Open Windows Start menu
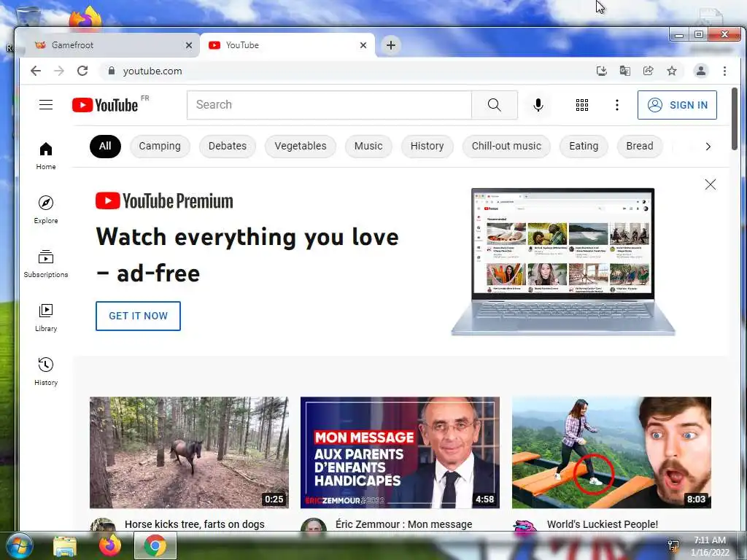The width and height of the screenshot is (747, 560). 19,545
